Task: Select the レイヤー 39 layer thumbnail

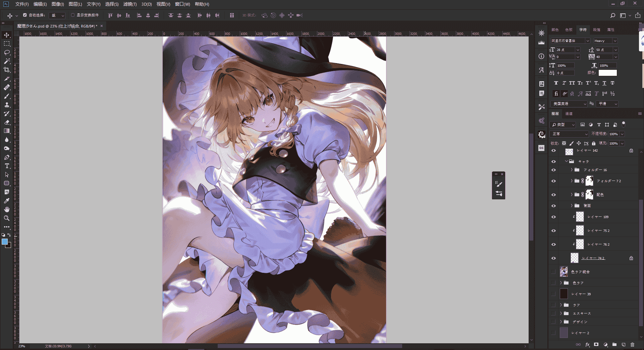Action: pyautogui.click(x=564, y=294)
